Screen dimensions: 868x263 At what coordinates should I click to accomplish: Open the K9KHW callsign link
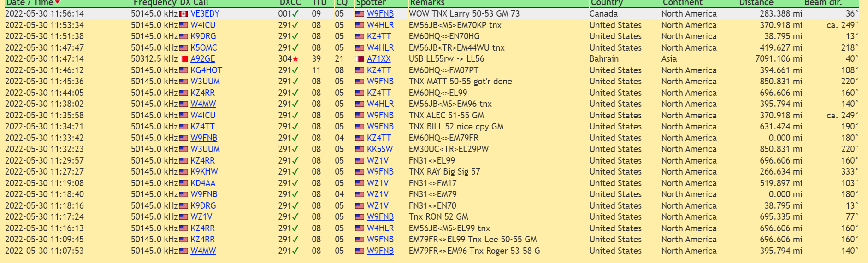204,172
